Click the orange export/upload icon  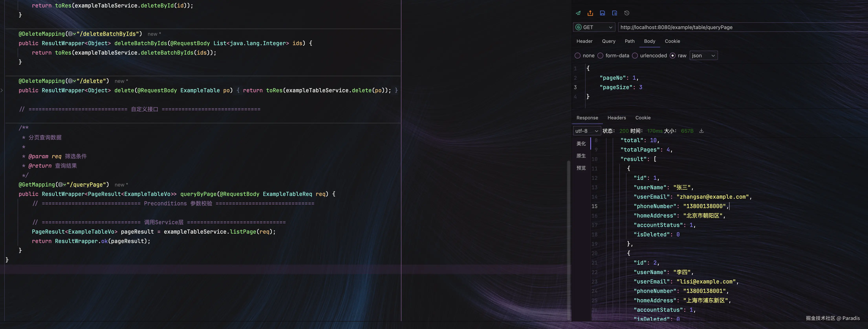(590, 13)
